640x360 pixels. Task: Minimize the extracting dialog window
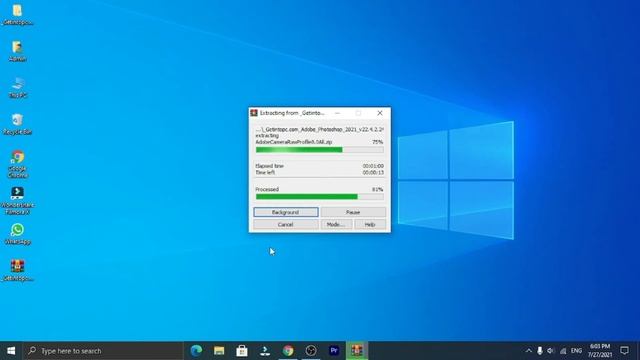click(337, 113)
